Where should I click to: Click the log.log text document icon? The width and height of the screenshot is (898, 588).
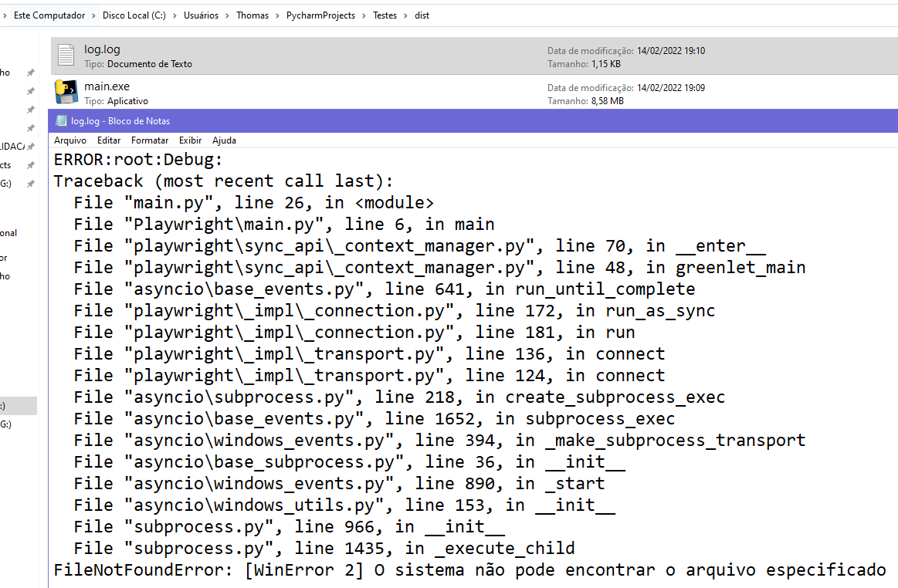pyautogui.click(x=66, y=55)
